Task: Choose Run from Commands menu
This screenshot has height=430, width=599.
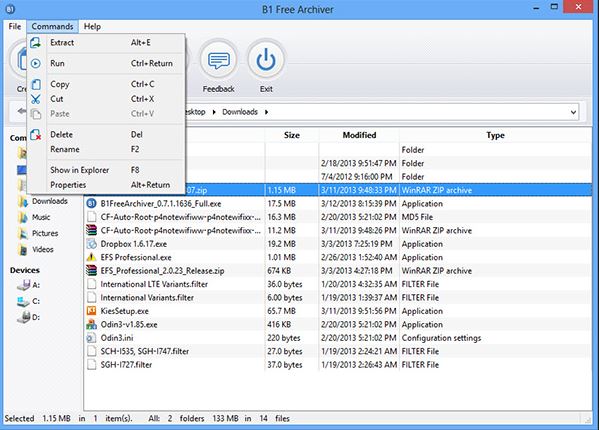Action: pyautogui.click(x=106, y=63)
